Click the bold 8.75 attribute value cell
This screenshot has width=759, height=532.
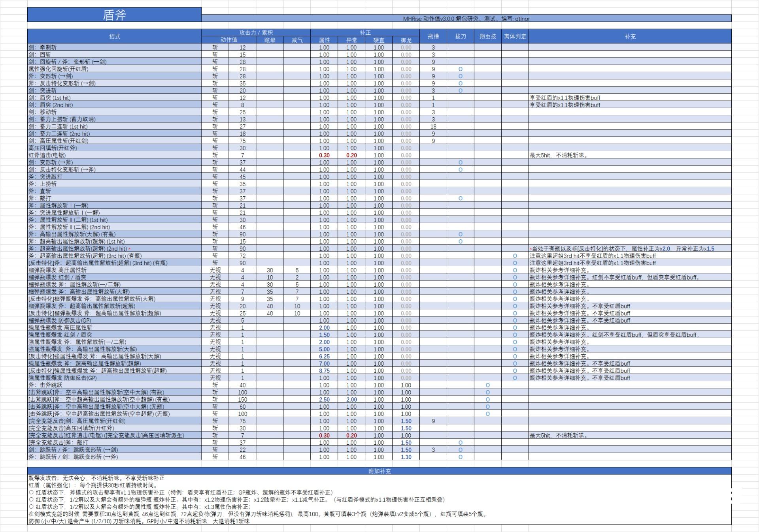324,370
